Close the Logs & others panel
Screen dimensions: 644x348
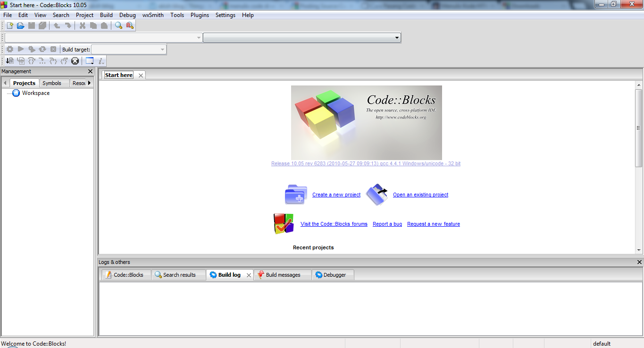pos(639,262)
